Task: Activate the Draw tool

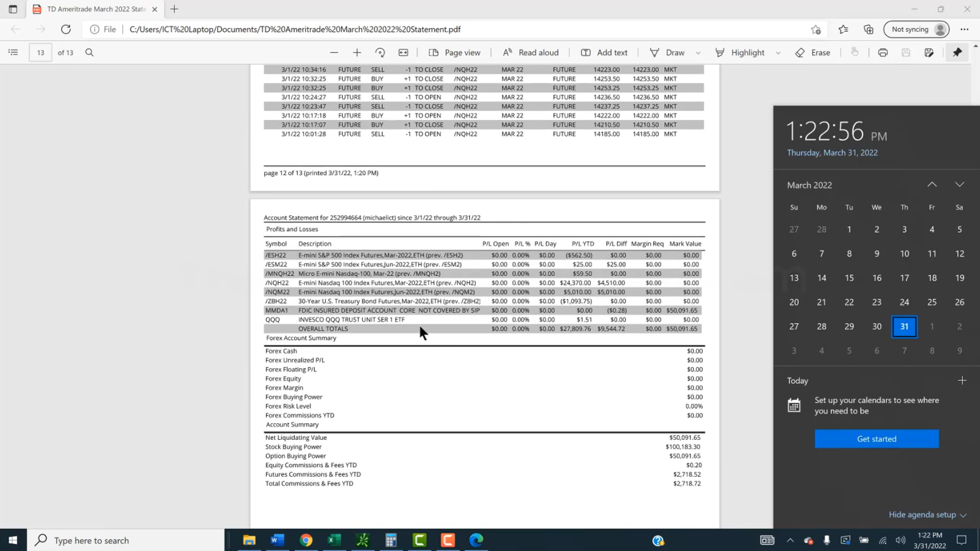Action: pyautogui.click(x=667, y=52)
